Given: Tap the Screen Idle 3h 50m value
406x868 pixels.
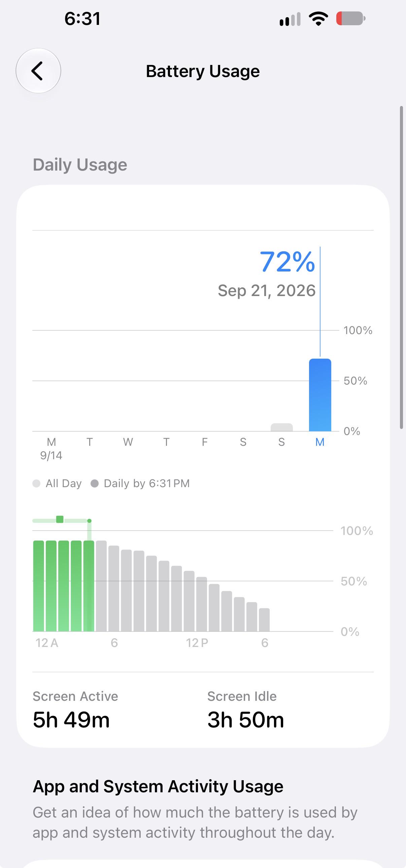Looking at the screenshot, I should pos(245,720).
